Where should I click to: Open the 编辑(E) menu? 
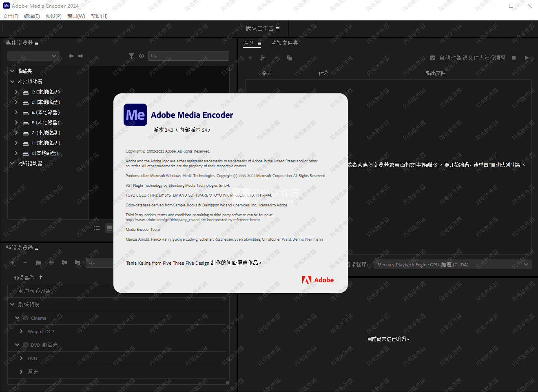(32, 16)
